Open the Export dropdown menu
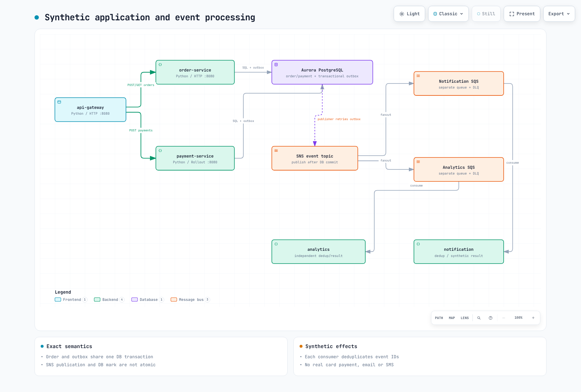This screenshot has height=392, width=581. (x=559, y=14)
